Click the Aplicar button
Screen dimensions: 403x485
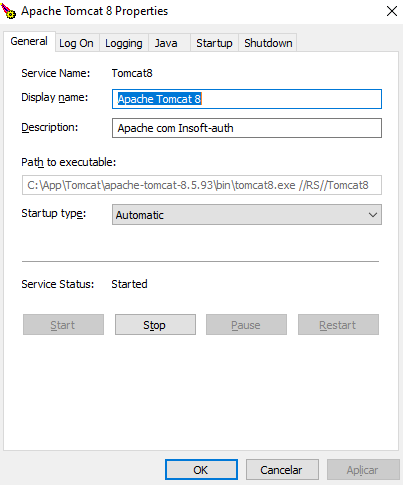[x=363, y=470]
